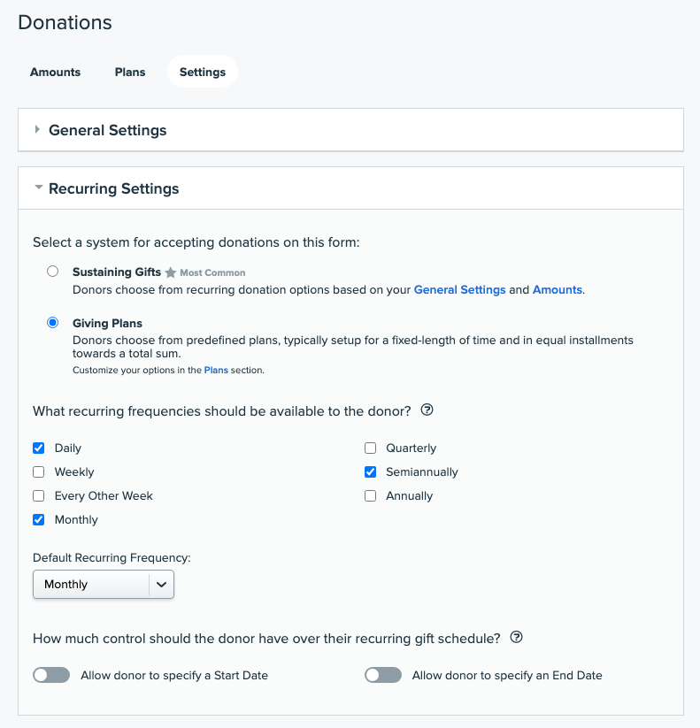This screenshot has height=728, width=700.
Task: Uncheck the Monthly frequency checkbox
Action: tap(39, 519)
